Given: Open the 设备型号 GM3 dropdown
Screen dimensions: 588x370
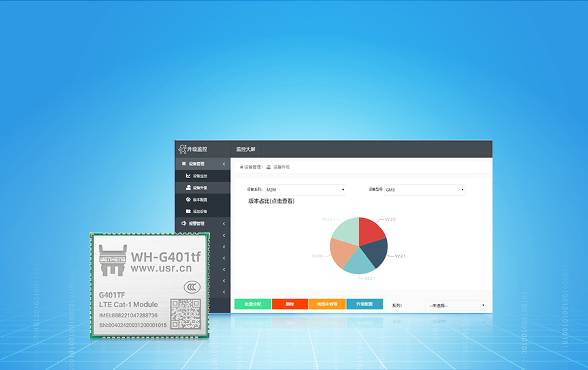Looking at the screenshot, I should 425,190.
